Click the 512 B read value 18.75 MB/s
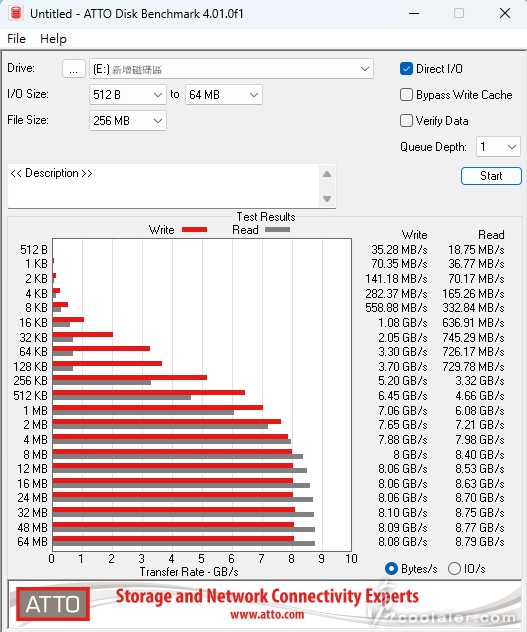The height and width of the screenshot is (632, 527). click(476, 250)
